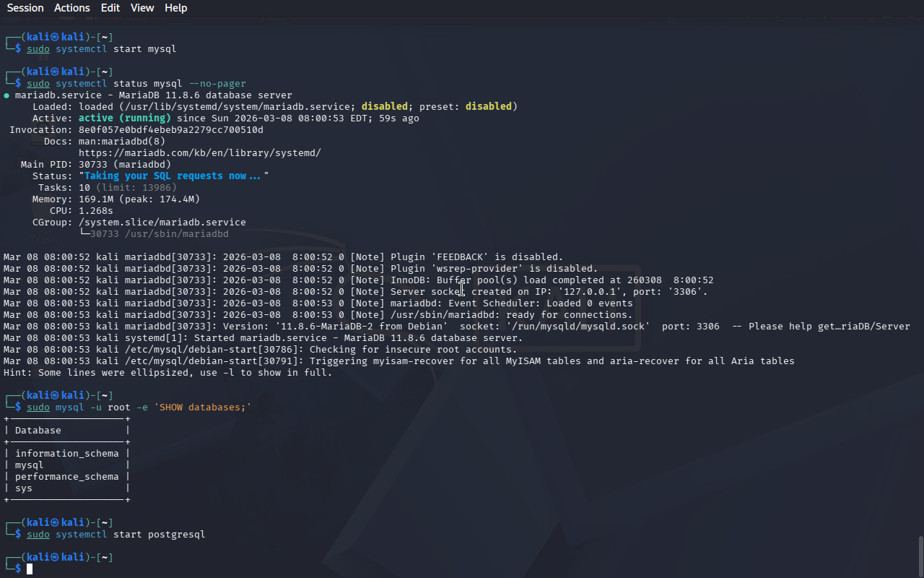Click the 'Main PID: 30733 (mariadbd)' line
Viewport: 924px width, 578px height.
click(96, 165)
